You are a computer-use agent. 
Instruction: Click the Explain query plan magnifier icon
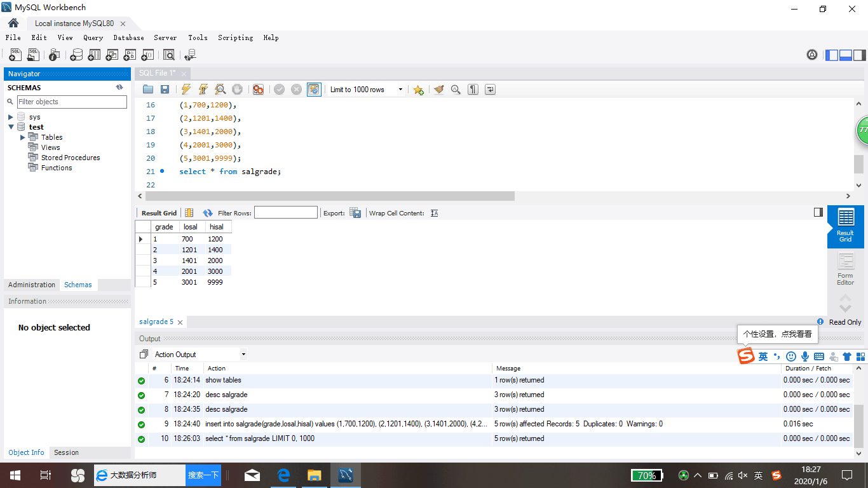[x=220, y=90]
